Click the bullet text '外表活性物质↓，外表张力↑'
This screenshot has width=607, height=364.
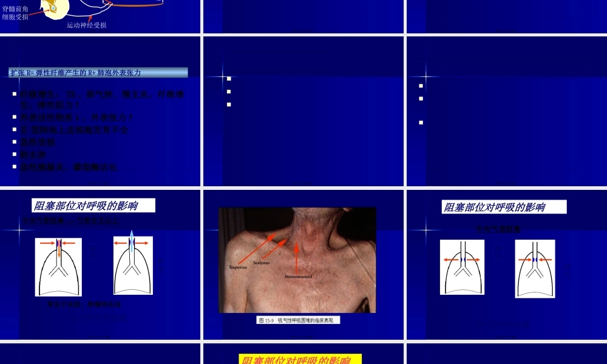click(76, 118)
